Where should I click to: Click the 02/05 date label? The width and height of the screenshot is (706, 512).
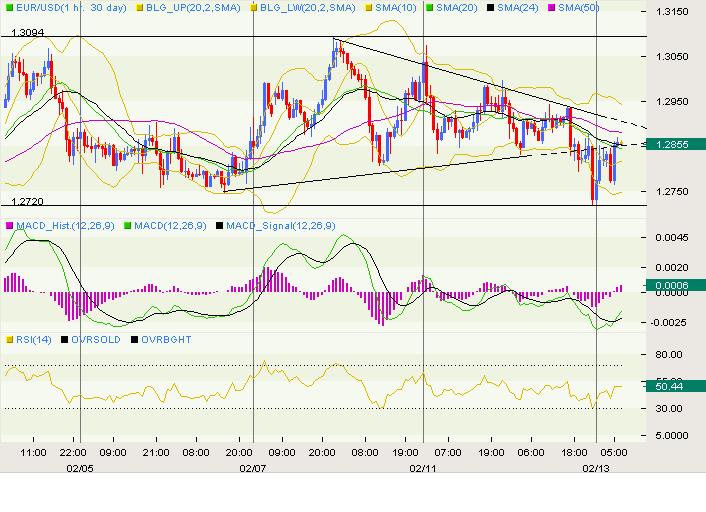coord(80,468)
